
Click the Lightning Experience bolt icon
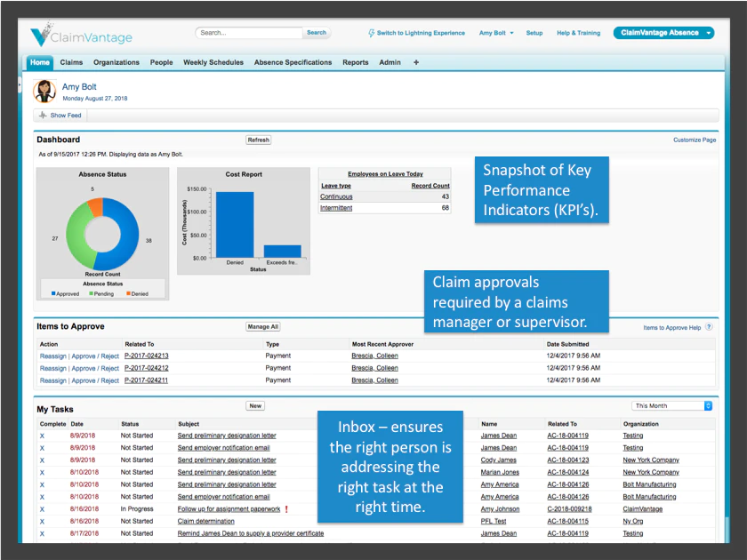coord(371,33)
